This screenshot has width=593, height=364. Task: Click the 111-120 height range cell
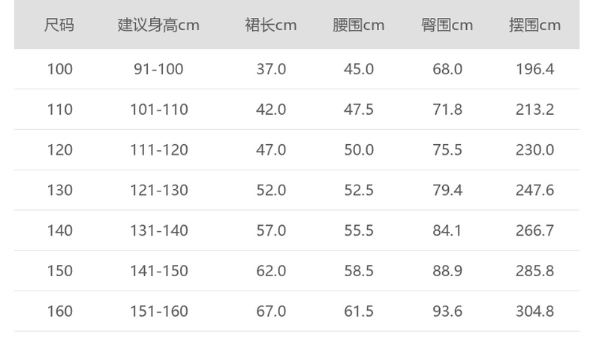pos(158,150)
